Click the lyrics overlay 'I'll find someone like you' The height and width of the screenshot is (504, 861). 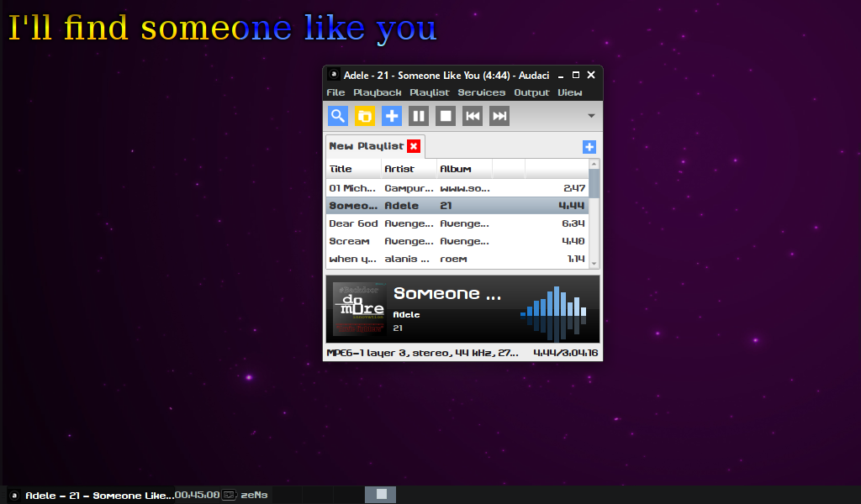[222, 28]
